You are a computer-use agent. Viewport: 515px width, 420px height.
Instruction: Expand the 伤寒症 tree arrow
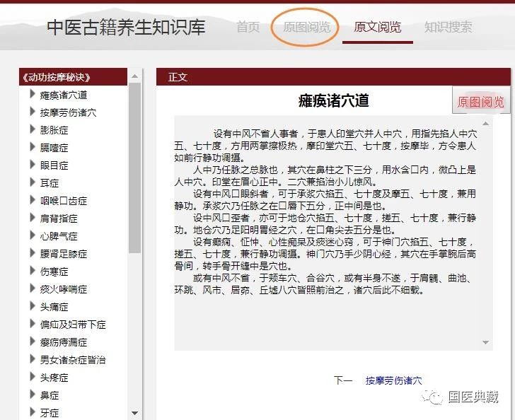[x=33, y=272]
